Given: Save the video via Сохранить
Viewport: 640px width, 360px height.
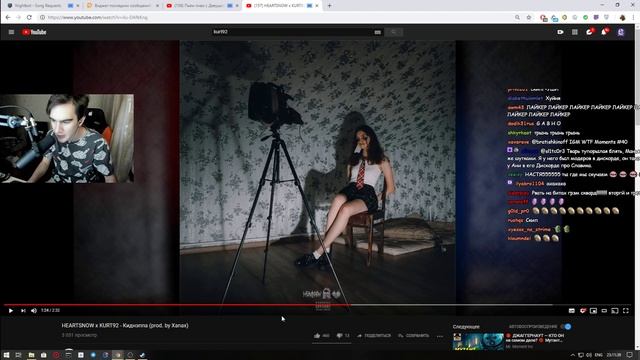Looking at the screenshot, I should 413,336.
